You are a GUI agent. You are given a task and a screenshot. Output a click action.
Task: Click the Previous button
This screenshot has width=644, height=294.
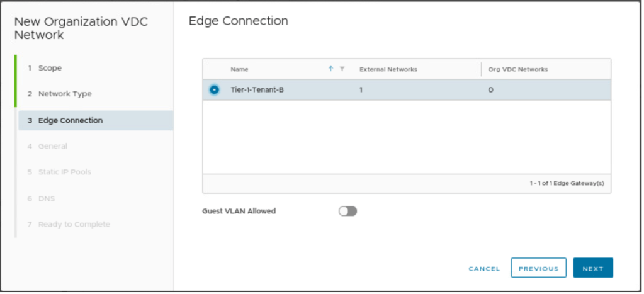pos(538,268)
